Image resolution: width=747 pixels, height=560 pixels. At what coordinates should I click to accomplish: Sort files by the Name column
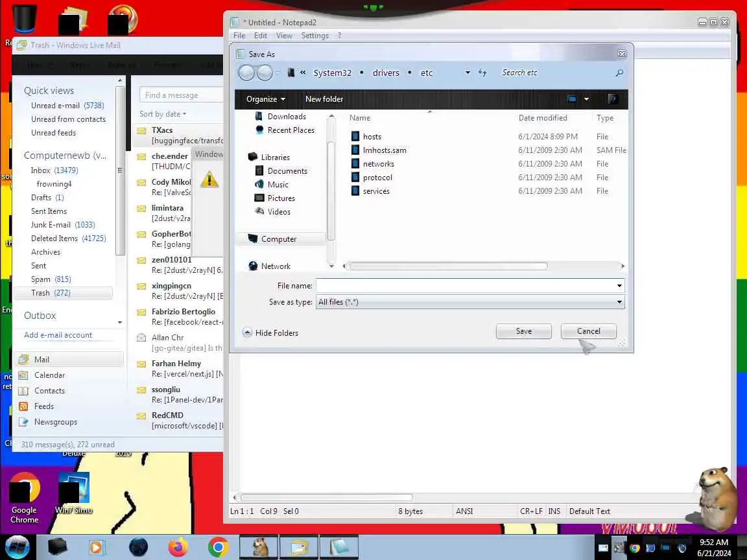coord(360,118)
